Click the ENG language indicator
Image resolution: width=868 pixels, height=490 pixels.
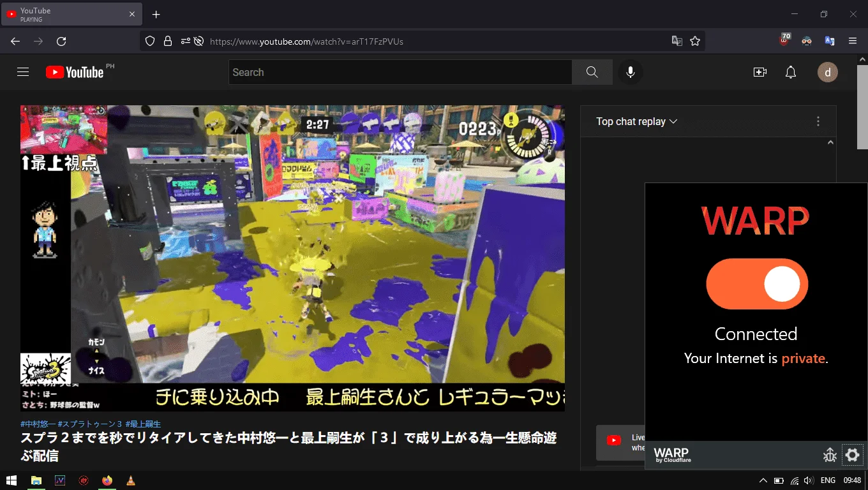(828, 480)
